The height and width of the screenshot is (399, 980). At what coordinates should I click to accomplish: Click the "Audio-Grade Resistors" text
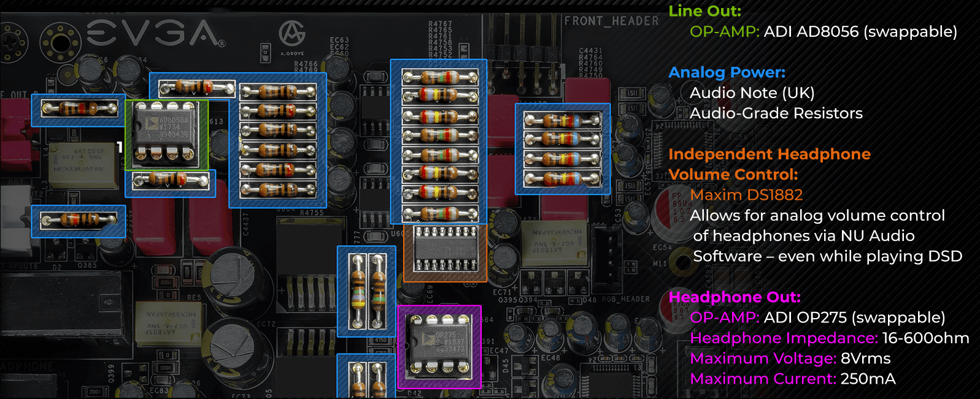pos(776,113)
